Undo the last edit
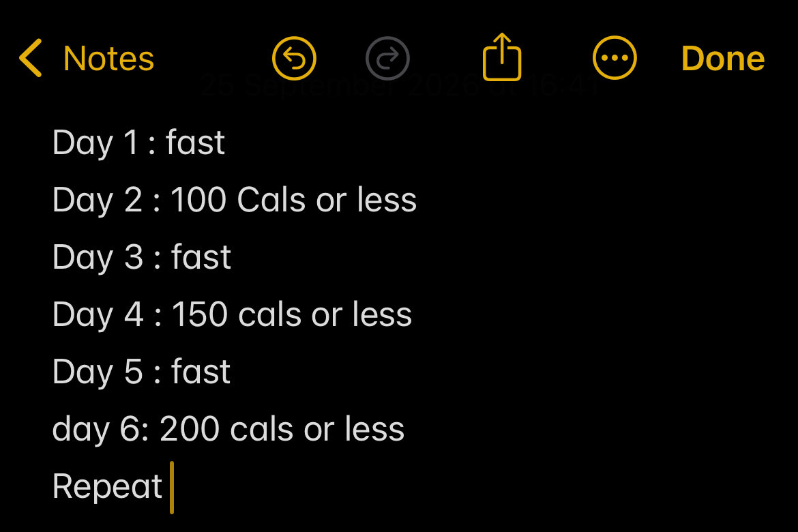The height and width of the screenshot is (532, 798). tap(294, 58)
